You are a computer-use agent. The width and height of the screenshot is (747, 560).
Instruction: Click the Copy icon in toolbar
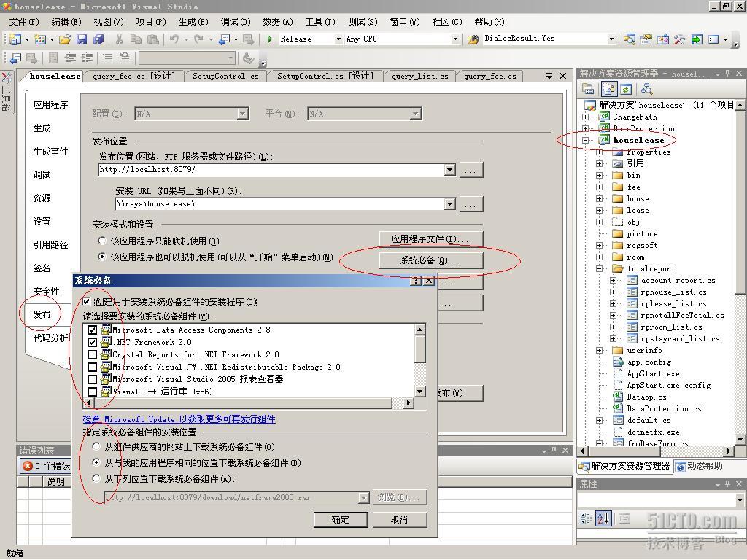[136, 39]
